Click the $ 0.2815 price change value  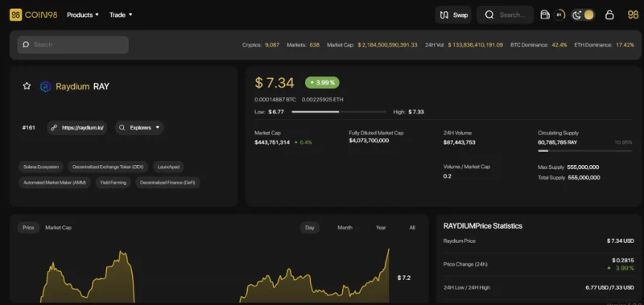(x=623, y=260)
